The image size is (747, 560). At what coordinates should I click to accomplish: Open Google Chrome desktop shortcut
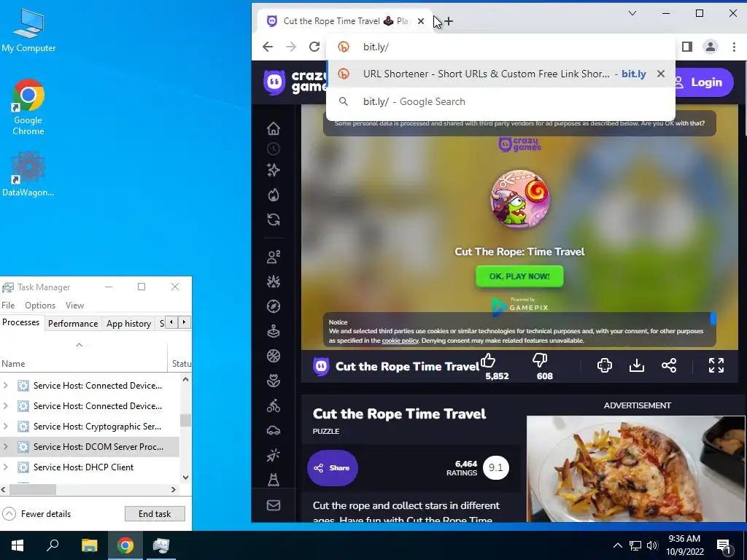click(28, 108)
